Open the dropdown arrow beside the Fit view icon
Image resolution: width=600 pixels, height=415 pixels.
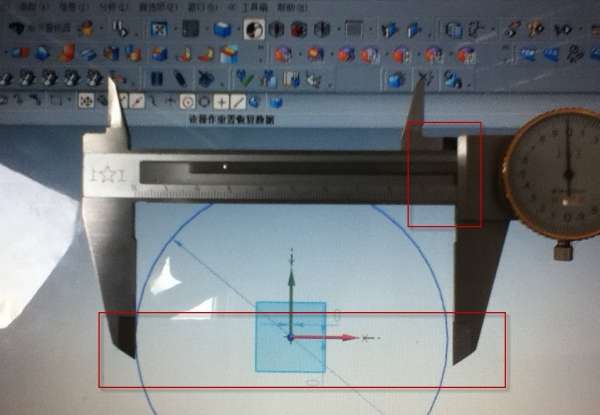click(175, 29)
